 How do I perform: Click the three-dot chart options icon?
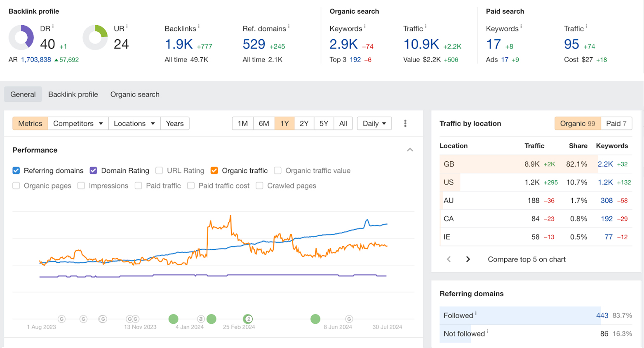405,123
